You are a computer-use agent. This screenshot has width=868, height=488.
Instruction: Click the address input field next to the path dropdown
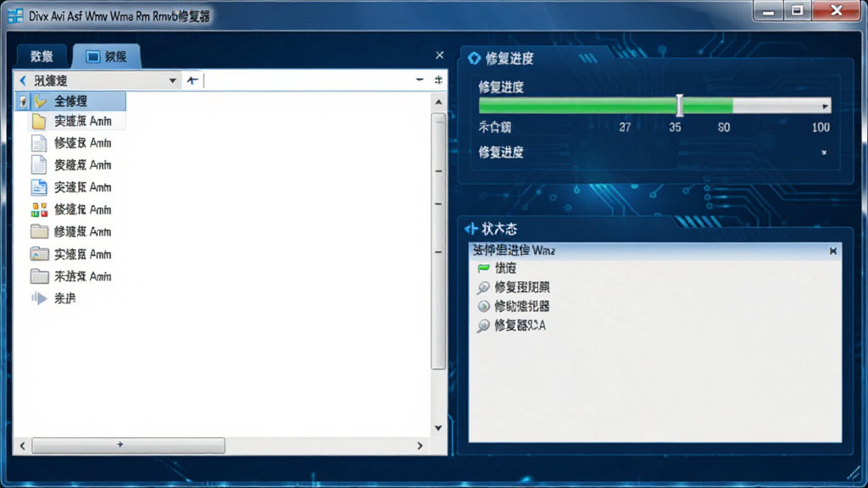[x=307, y=80]
